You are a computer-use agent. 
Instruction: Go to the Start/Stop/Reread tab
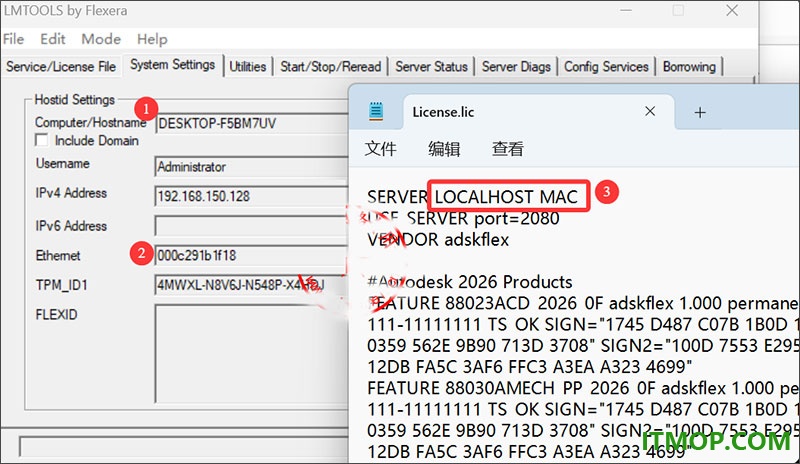tap(331, 66)
